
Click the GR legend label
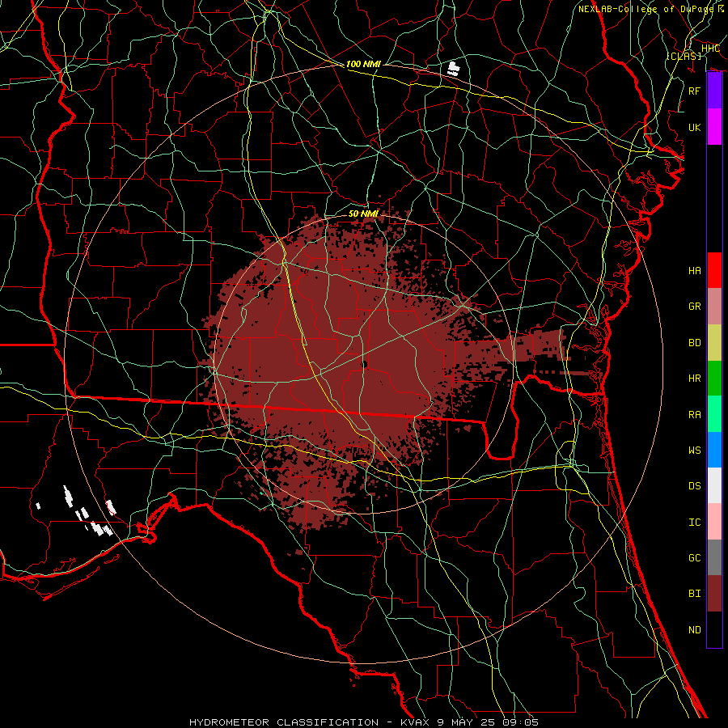click(694, 307)
